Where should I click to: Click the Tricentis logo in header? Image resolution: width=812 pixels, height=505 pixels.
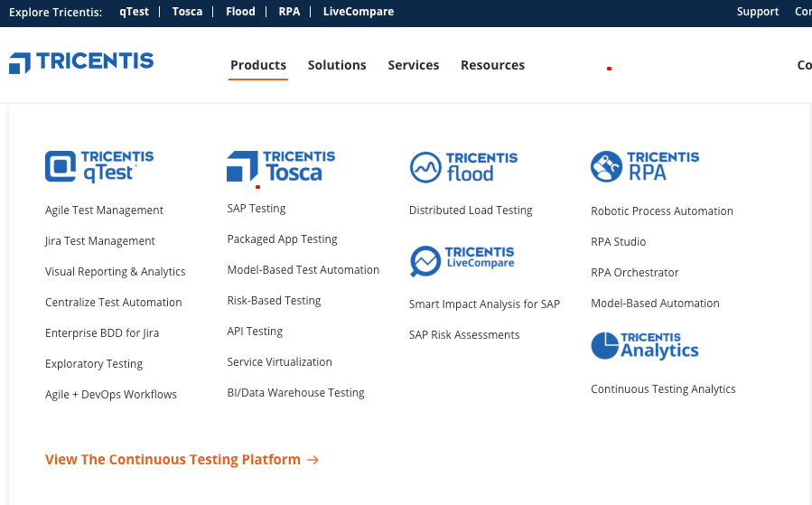[x=81, y=62]
